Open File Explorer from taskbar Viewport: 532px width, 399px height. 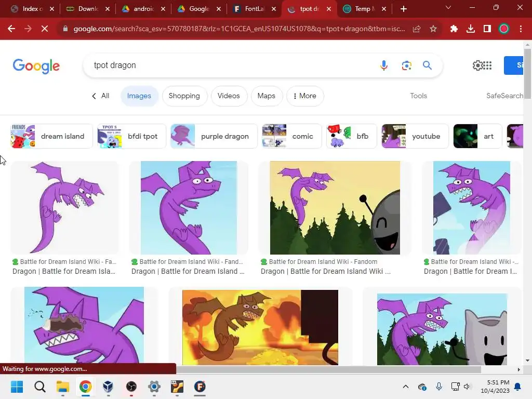point(63,387)
